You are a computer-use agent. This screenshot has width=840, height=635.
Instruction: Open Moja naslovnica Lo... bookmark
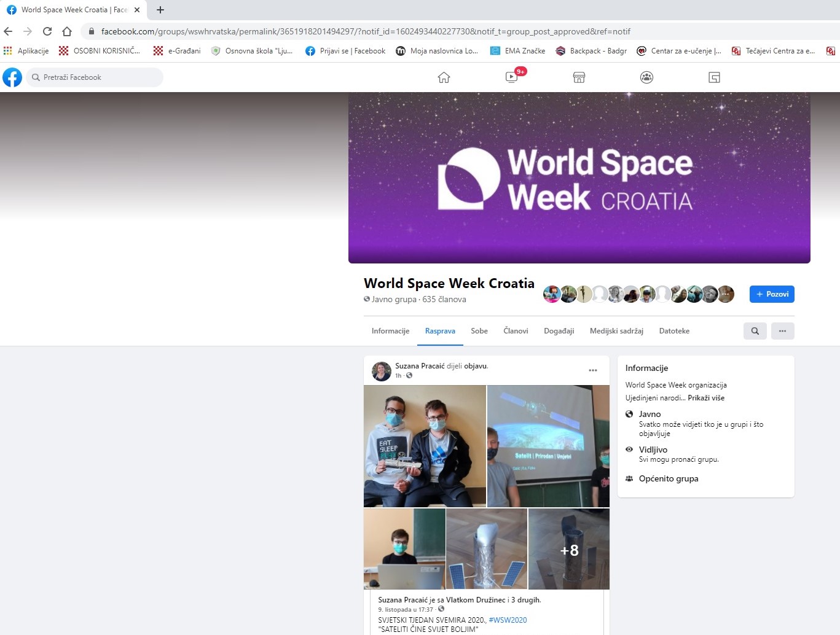pos(437,51)
